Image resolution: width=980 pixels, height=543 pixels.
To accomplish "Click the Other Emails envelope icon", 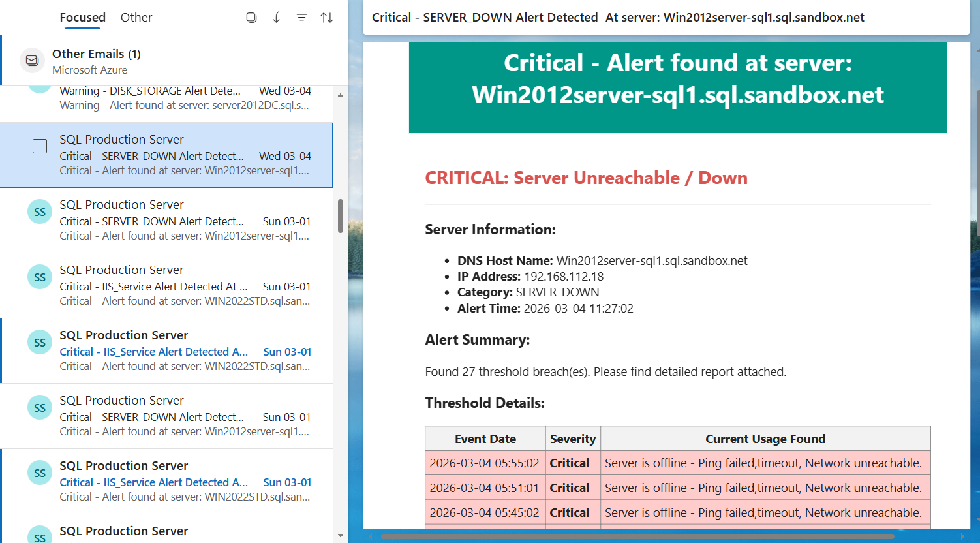I will (32, 61).
